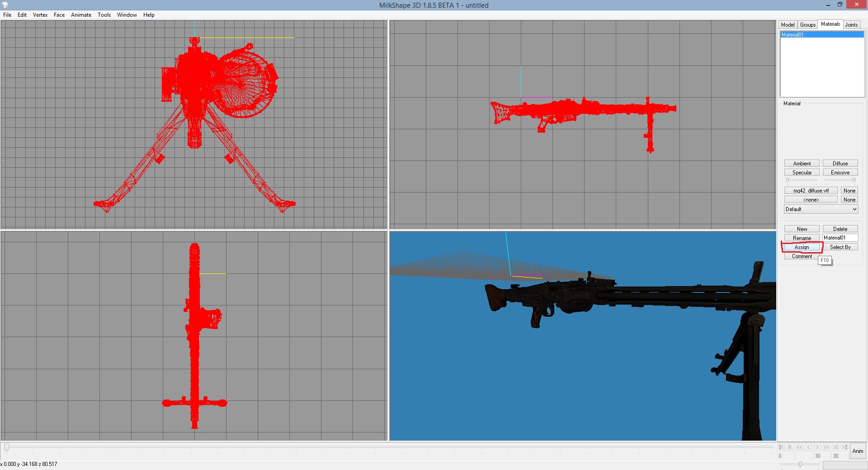
Task: Select Material01 in the materials list
Action: click(822, 35)
